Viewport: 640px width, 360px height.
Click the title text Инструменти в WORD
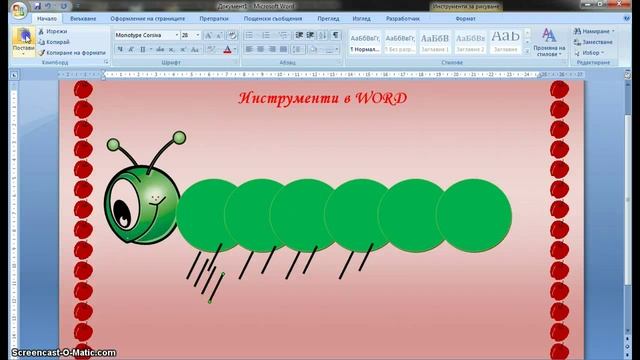322,98
